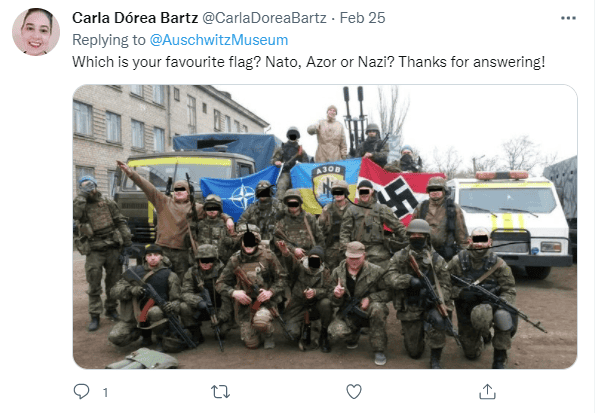Open the @CarlaDoreaBartz handle link
This screenshot has width=610, height=413.
coord(264,18)
